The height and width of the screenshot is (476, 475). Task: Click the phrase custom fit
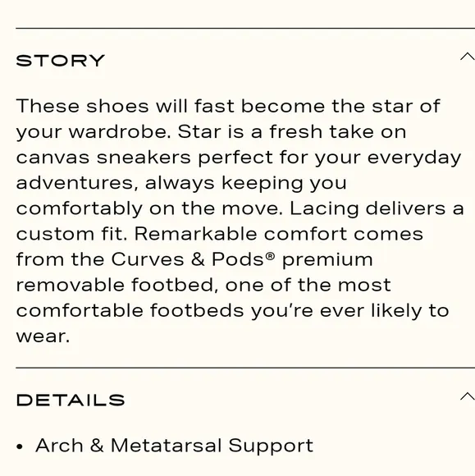point(70,234)
